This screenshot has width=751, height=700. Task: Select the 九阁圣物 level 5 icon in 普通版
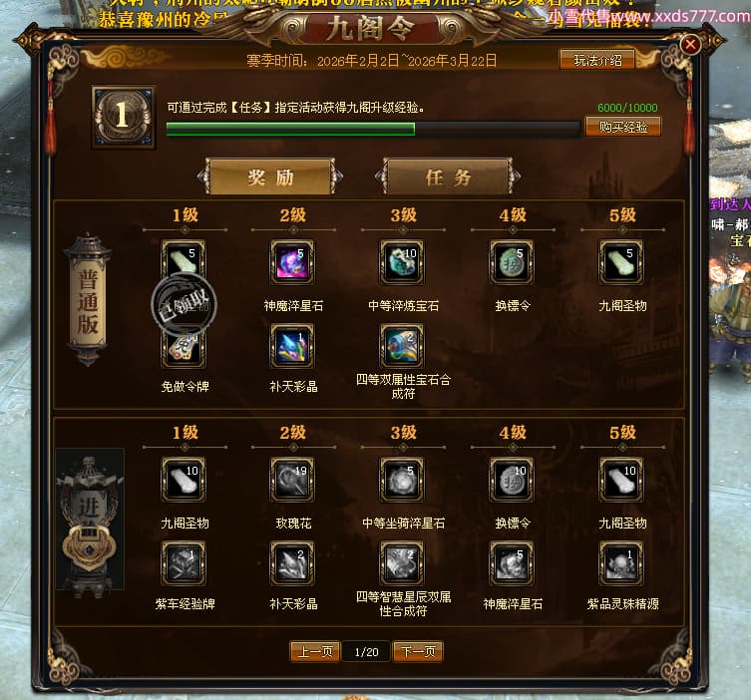point(621,262)
